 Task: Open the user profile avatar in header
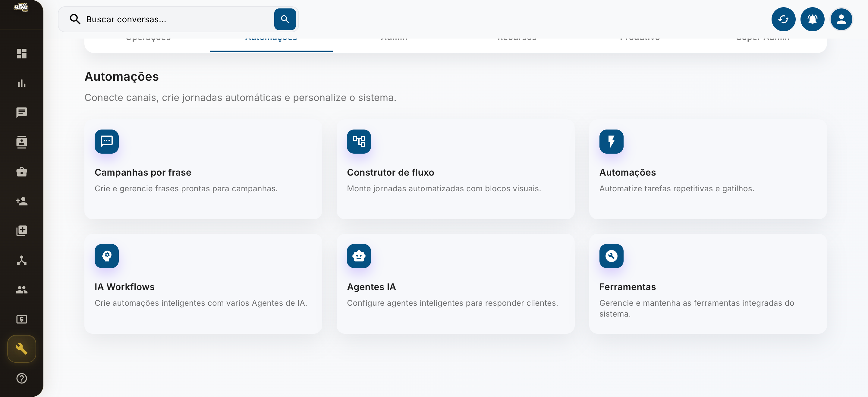click(x=841, y=19)
